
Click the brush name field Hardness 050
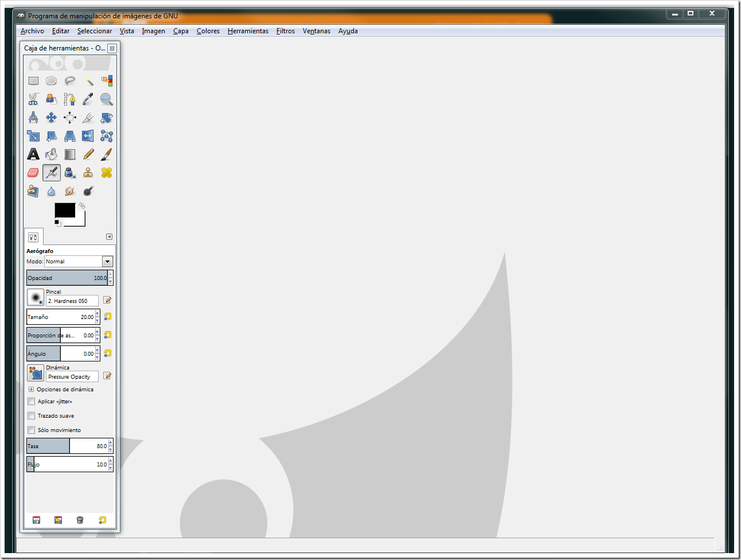[72, 301]
